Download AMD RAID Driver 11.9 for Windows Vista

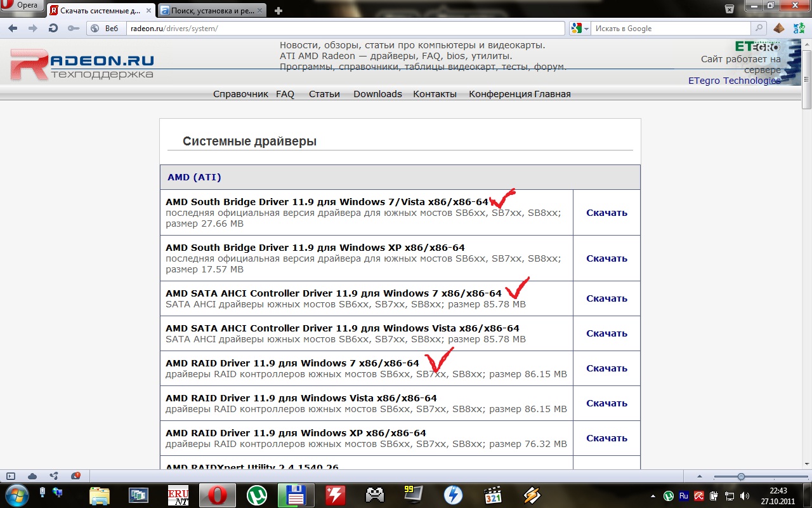point(606,403)
